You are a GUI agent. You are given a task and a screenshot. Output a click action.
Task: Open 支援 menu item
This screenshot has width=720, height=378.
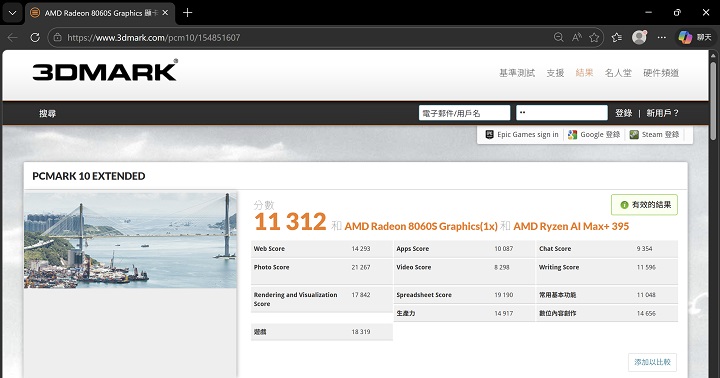(x=555, y=73)
